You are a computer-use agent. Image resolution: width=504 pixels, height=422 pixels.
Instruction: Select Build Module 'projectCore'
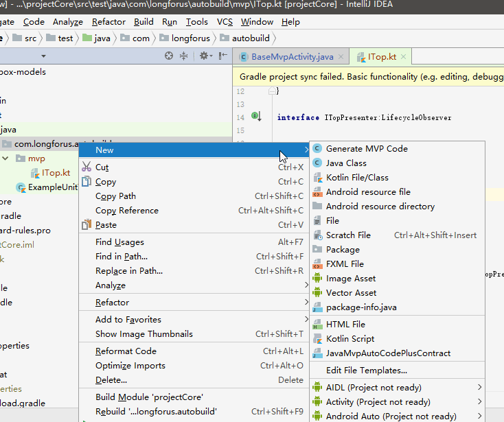[194, 397]
